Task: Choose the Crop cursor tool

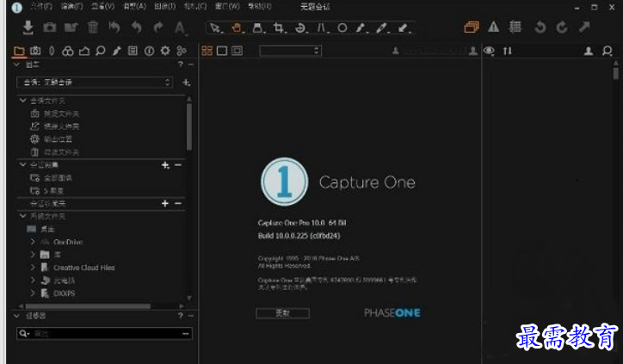Action: [x=279, y=28]
